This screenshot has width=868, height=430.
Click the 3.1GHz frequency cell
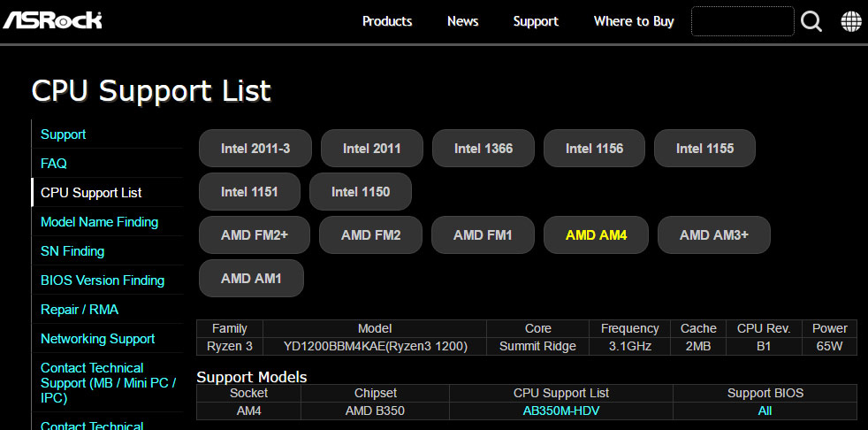629,346
